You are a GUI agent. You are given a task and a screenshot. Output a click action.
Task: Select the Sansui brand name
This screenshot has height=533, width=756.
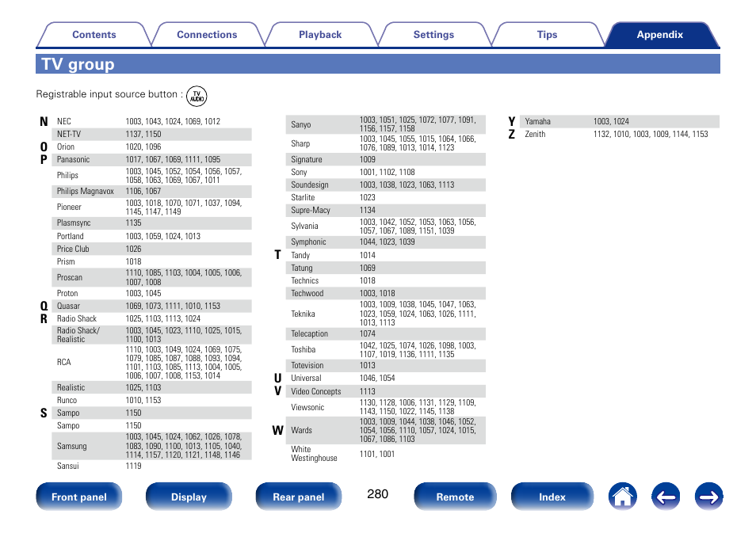pos(68,466)
